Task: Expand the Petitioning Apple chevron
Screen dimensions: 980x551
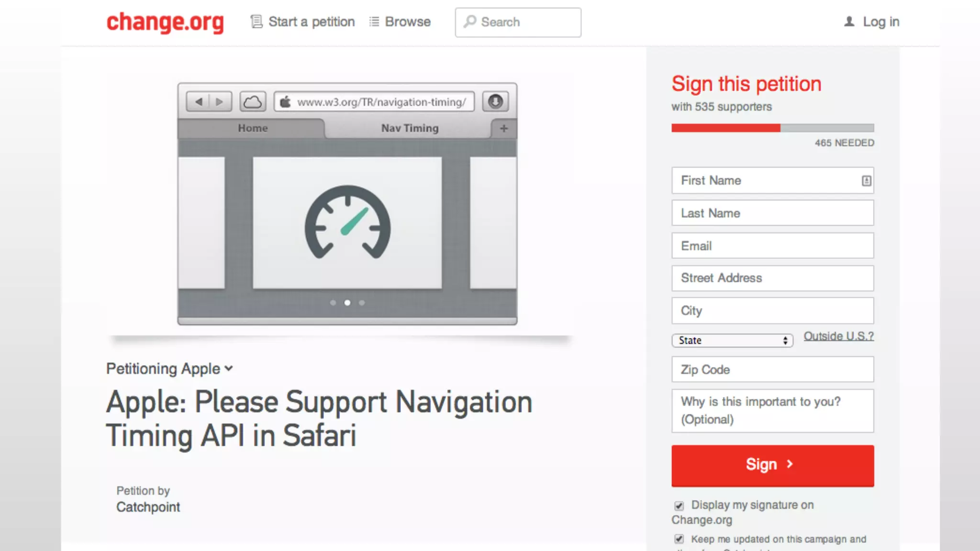Action: click(x=229, y=368)
